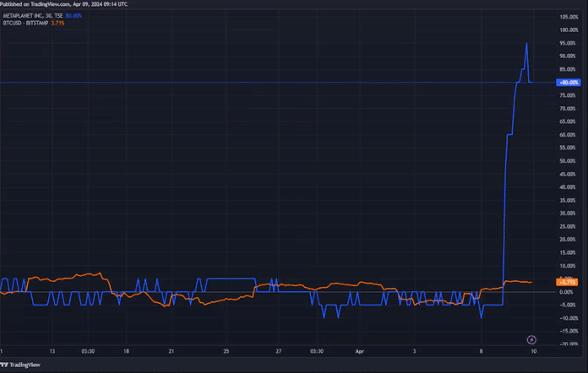Click the horizontal blue 80% price line

click(253, 82)
